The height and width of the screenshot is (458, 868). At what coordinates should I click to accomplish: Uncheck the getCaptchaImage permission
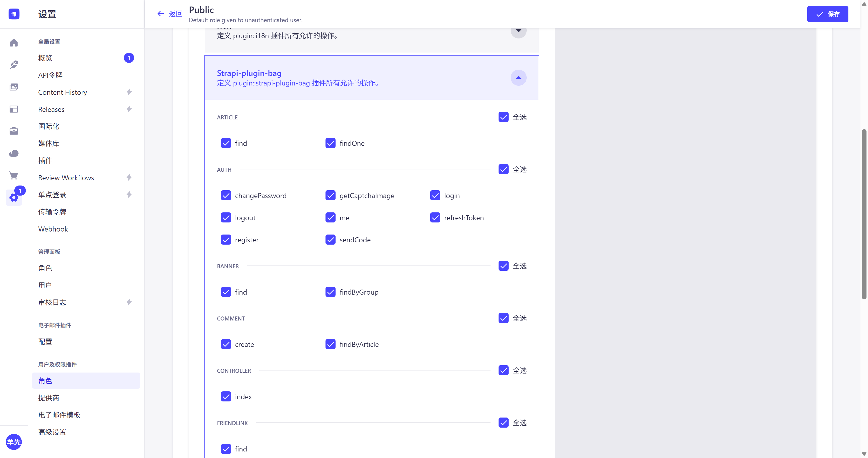(x=330, y=196)
